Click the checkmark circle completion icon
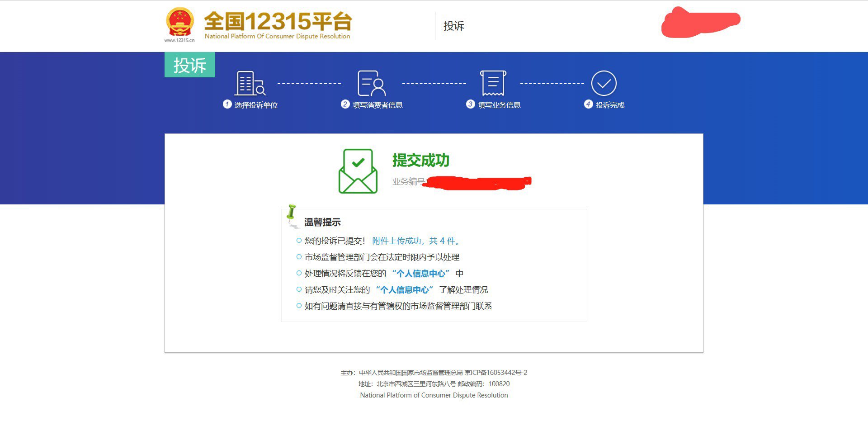The image size is (868, 426). [604, 83]
